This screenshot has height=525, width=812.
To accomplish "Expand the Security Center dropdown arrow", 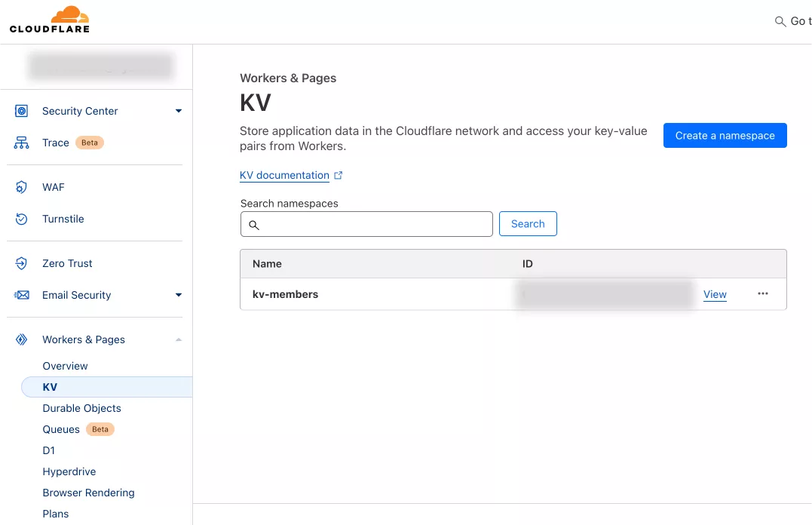I will pos(179,111).
